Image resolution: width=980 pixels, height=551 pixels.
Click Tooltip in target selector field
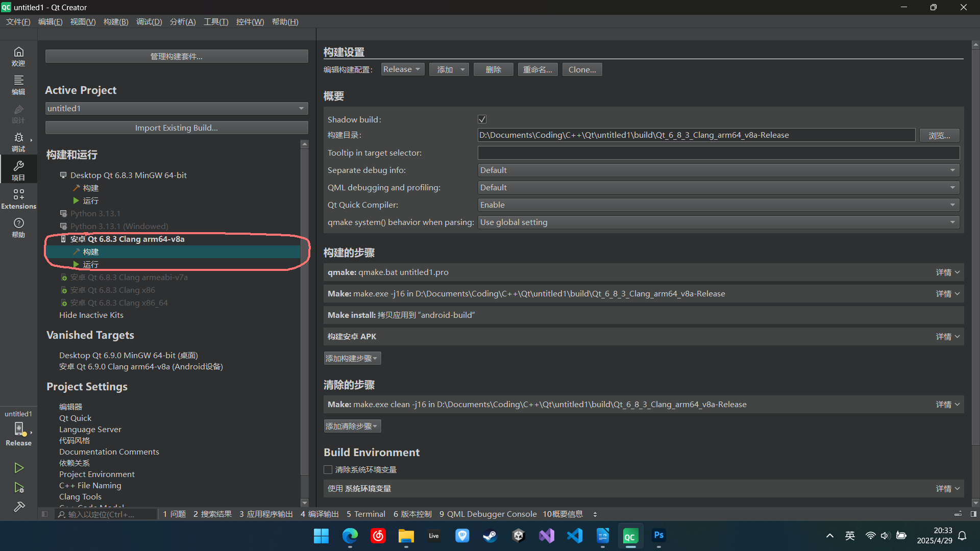(718, 153)
